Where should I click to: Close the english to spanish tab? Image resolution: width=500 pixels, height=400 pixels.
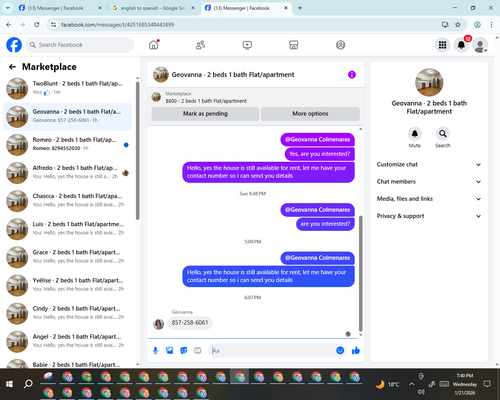(x=193, y=8)
